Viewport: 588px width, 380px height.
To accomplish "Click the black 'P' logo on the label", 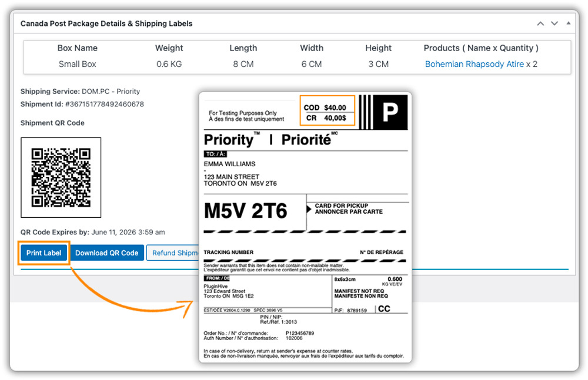I will click(x=390, y=112).
